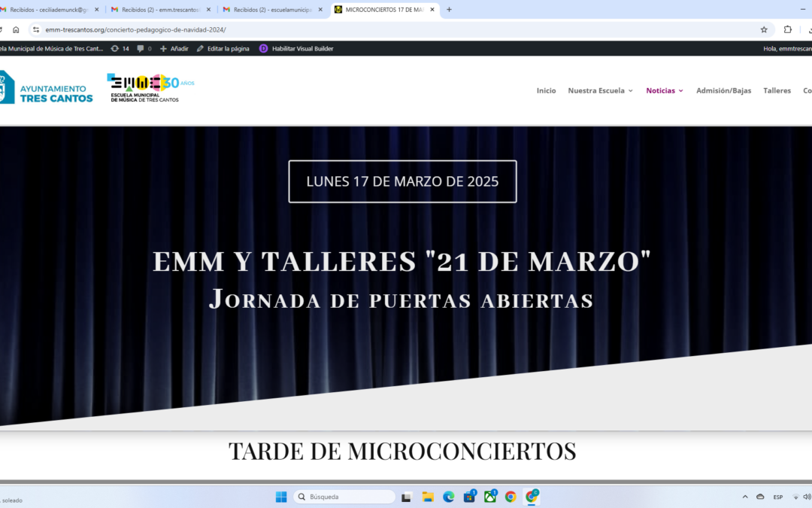Screen dimensions: 812x508
Task: Click the Windows taskbar search box
Action: [x=344, y=497]
